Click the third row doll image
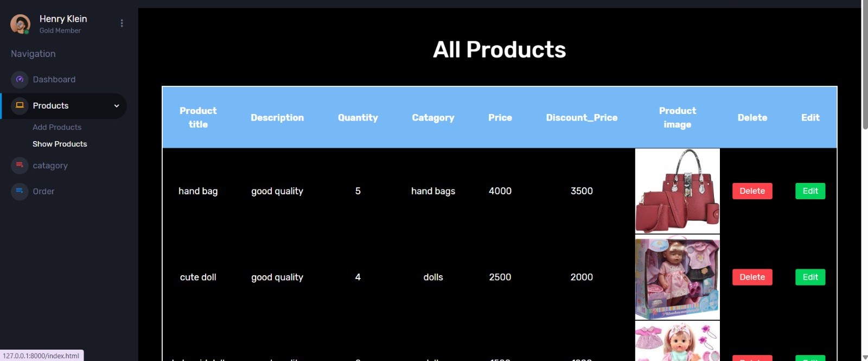This screenshot has height=361, width=868. pyautogui.click(x=677, y=341)
